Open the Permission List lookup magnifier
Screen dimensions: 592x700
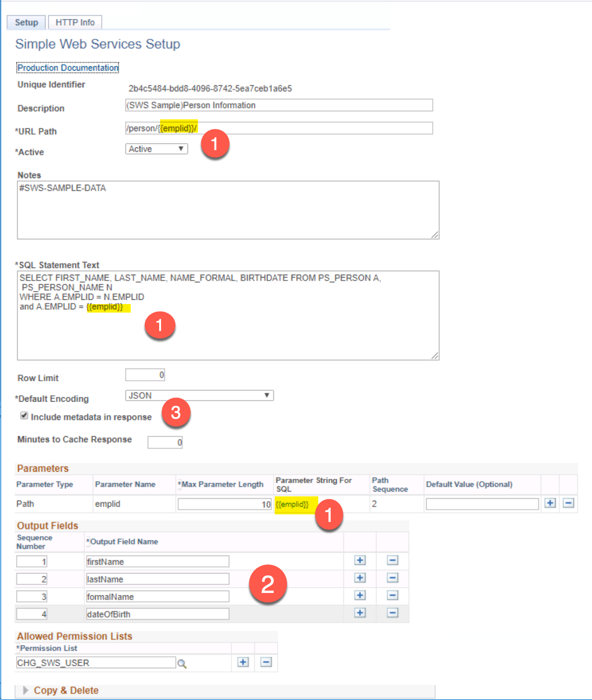[x=182, y=664]
